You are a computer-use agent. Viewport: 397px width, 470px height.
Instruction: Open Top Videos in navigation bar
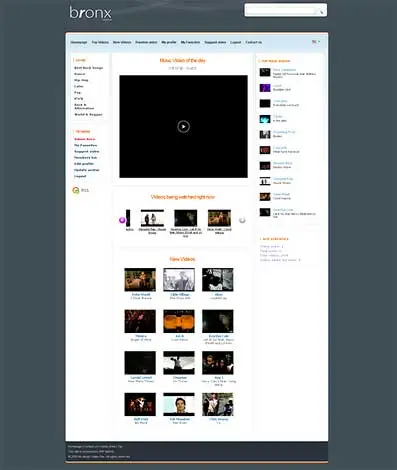[x=100, y=42]
